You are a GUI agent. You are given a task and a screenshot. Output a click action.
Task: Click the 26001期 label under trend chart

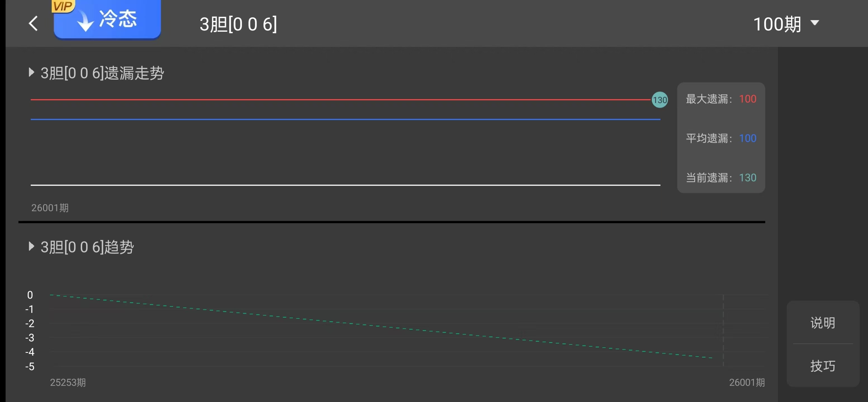(747, 382)
